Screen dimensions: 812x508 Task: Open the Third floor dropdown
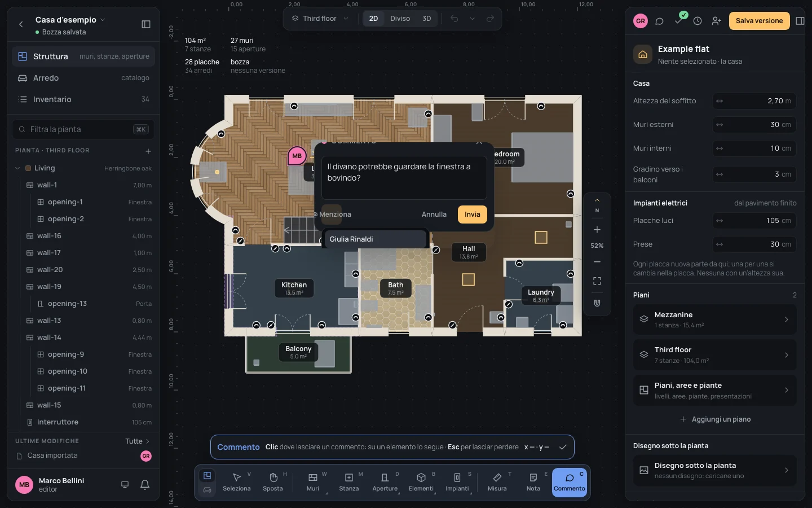320,19
